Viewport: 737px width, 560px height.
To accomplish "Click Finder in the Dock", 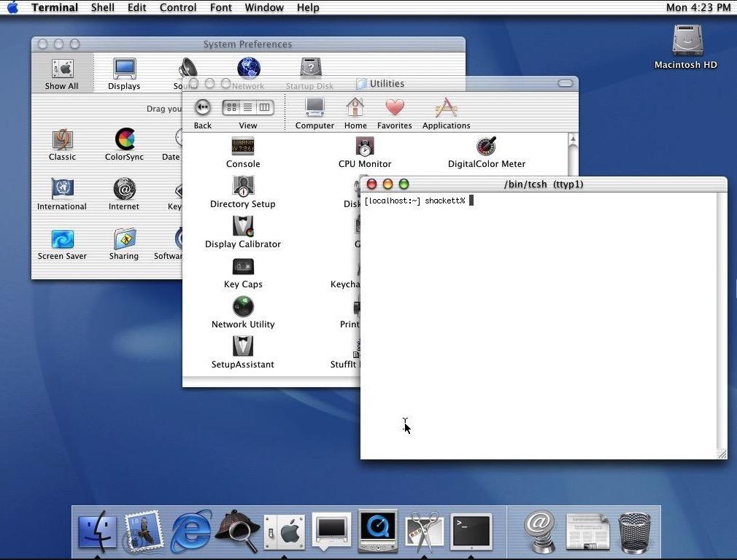I will (x=97, y=532).
